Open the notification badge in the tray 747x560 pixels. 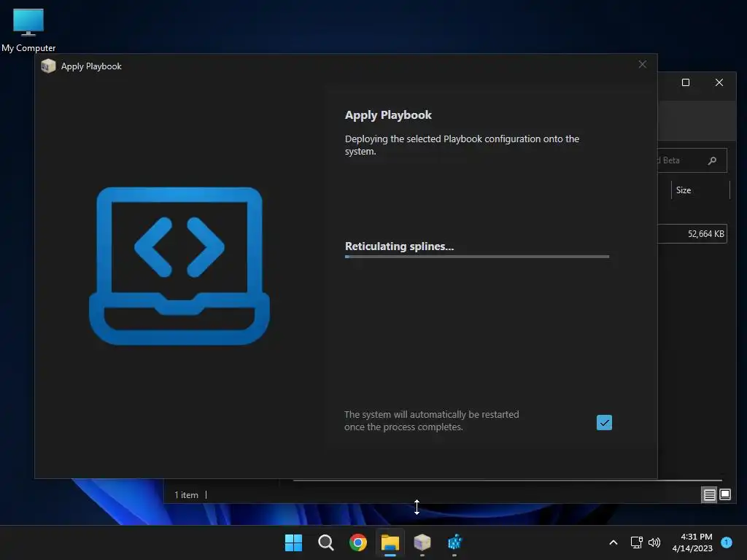[726, 542]
